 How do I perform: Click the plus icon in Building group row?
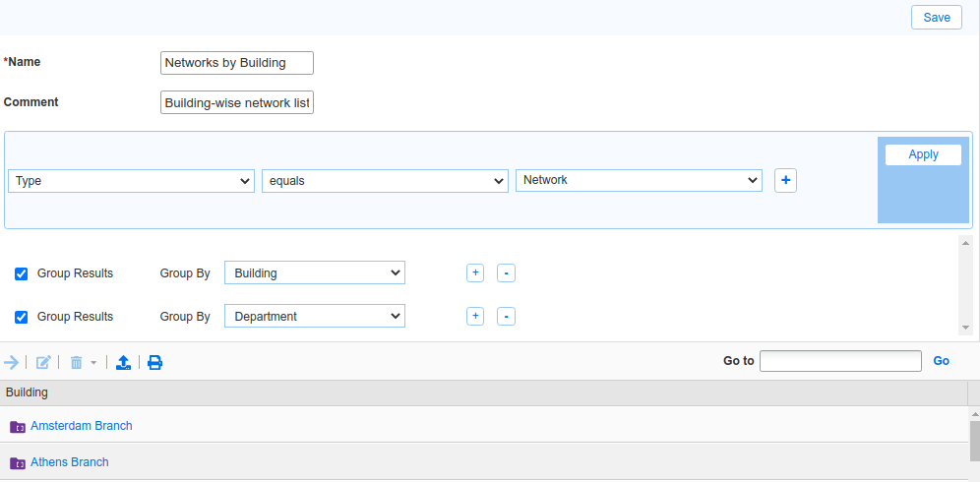click(x=475, y=273)
